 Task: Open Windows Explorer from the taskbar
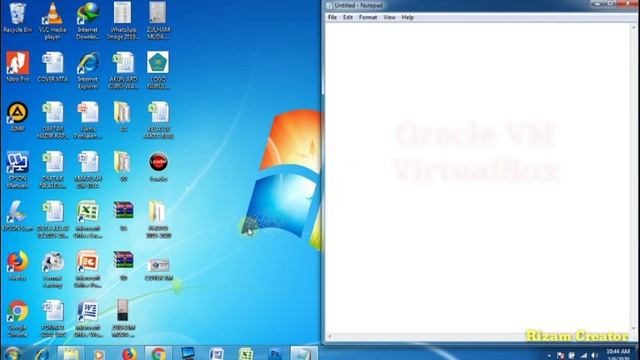[71, 354]
